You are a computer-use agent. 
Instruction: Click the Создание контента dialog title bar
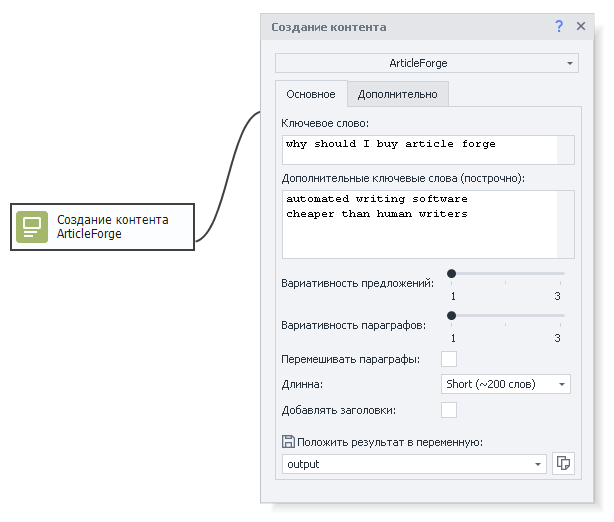400,27
